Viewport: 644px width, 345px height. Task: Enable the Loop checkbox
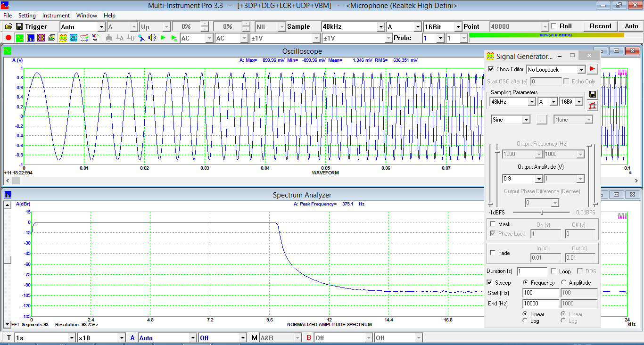pyautogui.click(x=554, y=271)
